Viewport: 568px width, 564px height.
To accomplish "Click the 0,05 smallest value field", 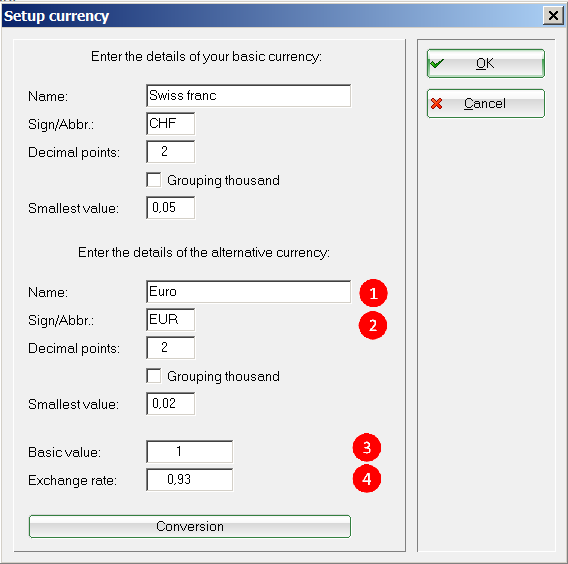I will (x=171, y=208).
